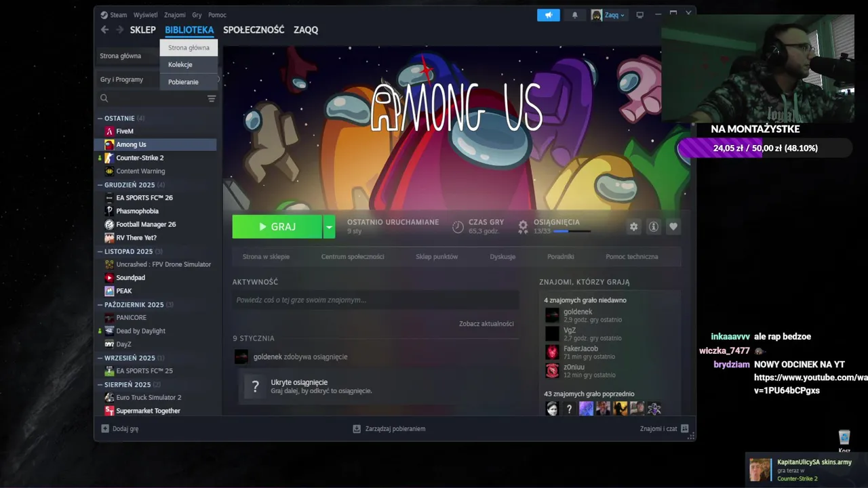Open the ZAQQ profile tab

coord(306,30)
